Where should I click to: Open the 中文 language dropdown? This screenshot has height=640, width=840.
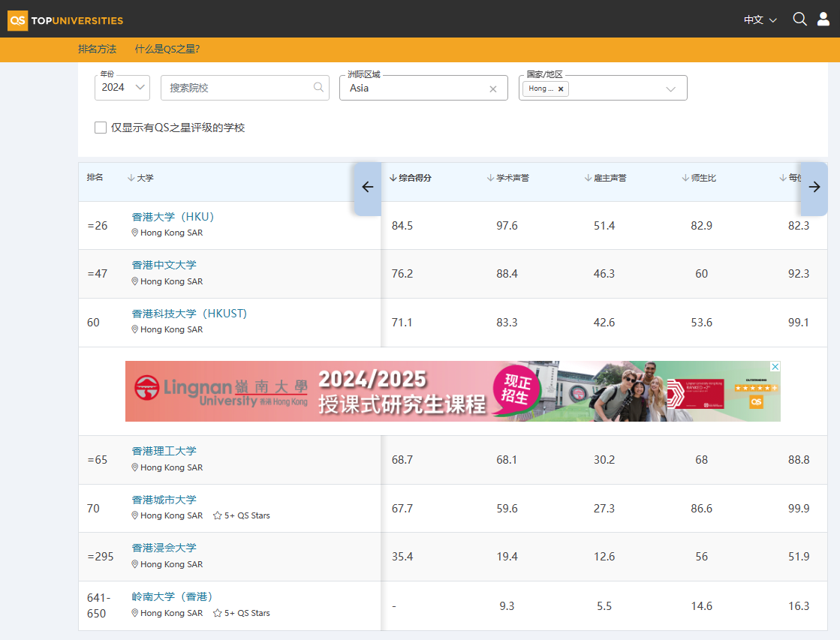(760, 20)
